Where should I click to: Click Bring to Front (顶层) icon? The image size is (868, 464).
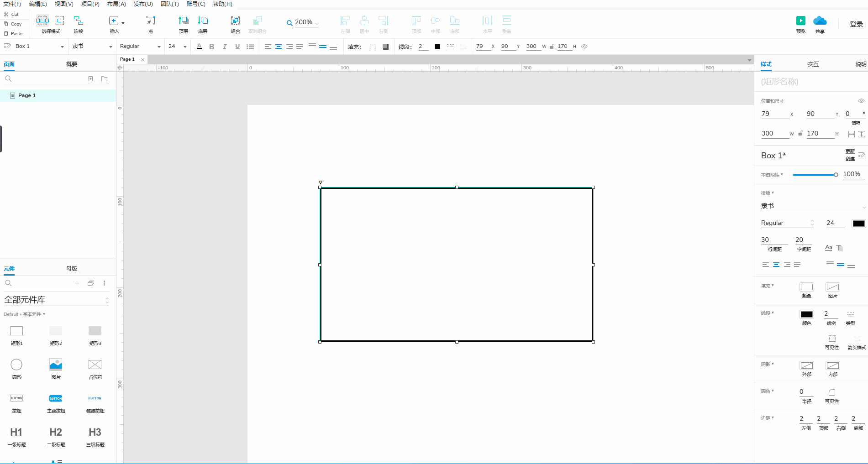point(183,21)
